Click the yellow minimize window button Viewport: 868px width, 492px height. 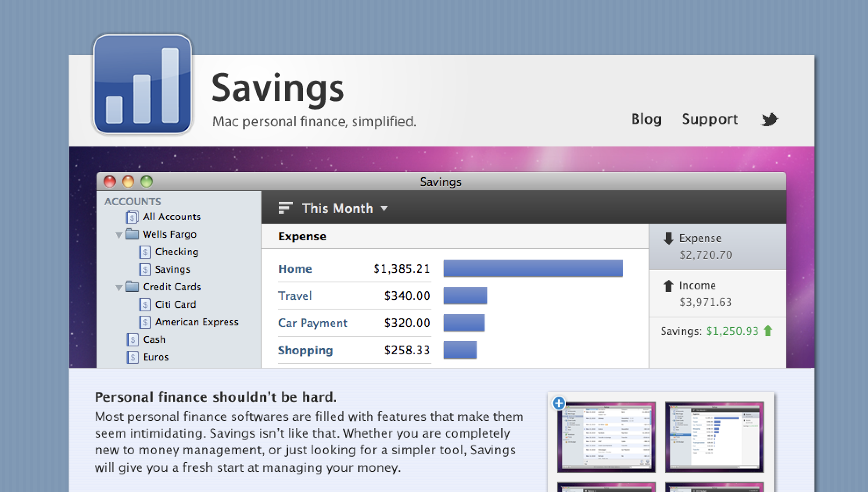[x=128, y=182]
